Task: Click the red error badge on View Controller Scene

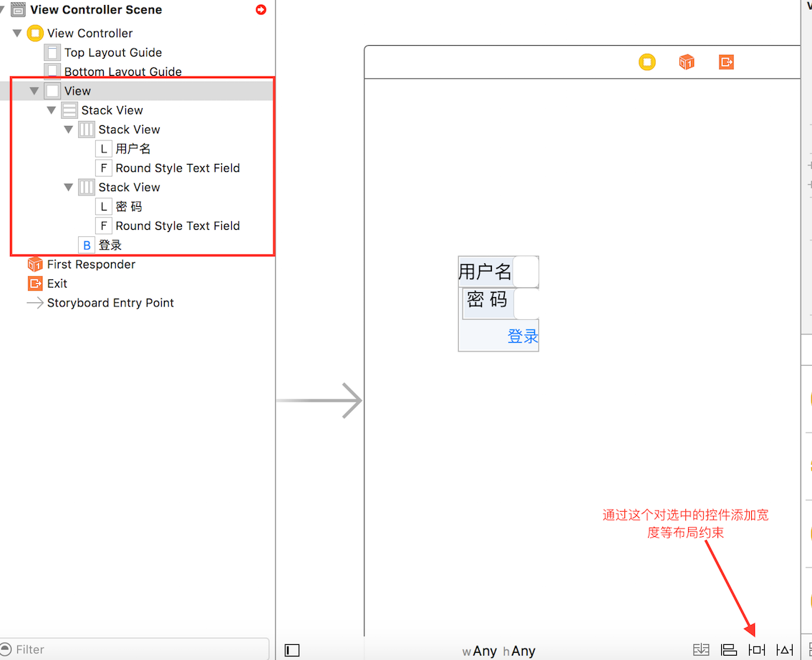Action: tap(259, 9)
